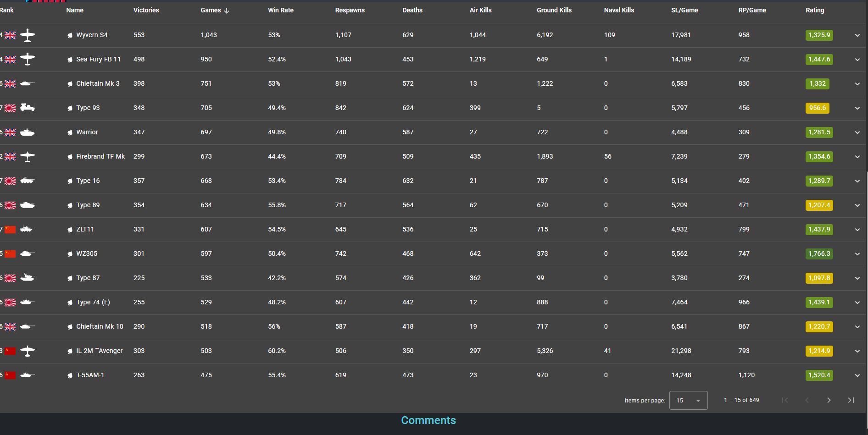Sort table by Win Rate column
868x435 pixels.
(x=281, y=10)
